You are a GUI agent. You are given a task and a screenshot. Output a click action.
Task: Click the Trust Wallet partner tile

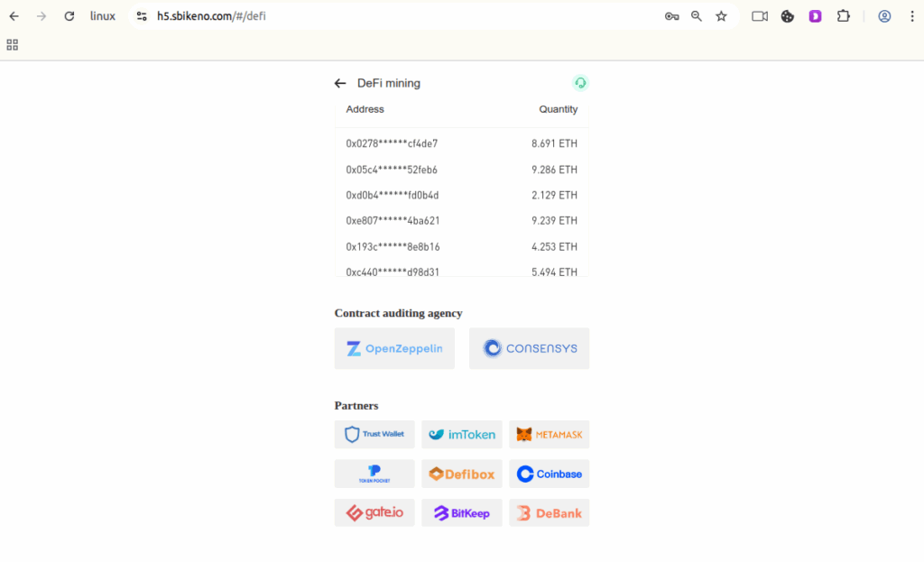point(374,434)
